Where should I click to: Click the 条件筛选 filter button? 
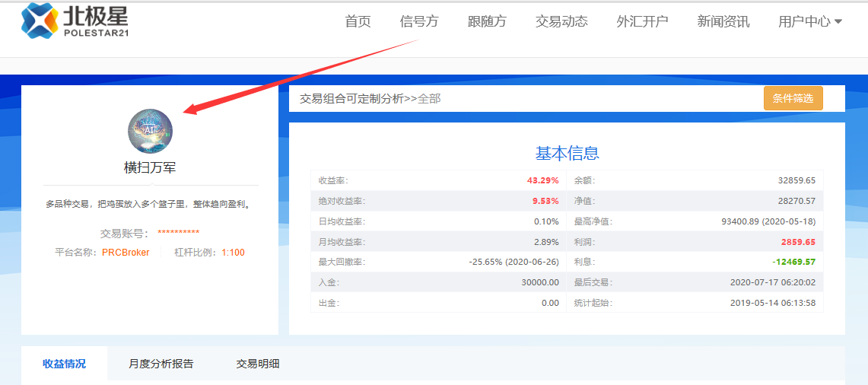tap(793, 98)
